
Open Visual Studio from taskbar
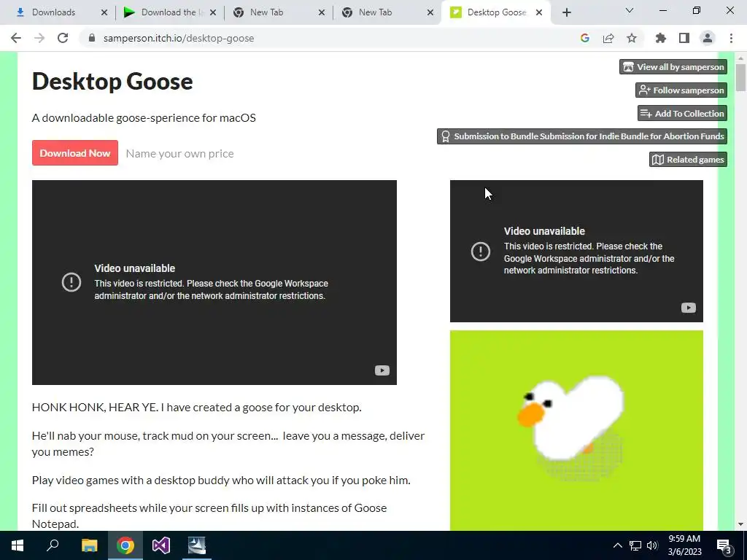[161, 545]
